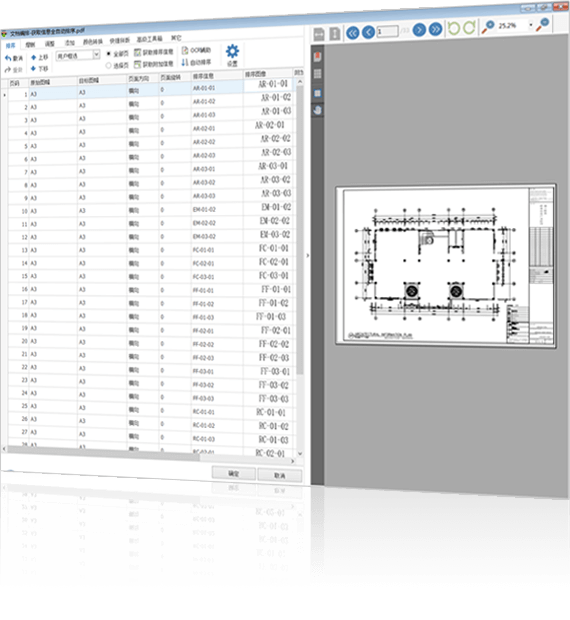Select the highlighted square sidebar icon
This screenshot has width=570, height=620.
coord(317,93)
